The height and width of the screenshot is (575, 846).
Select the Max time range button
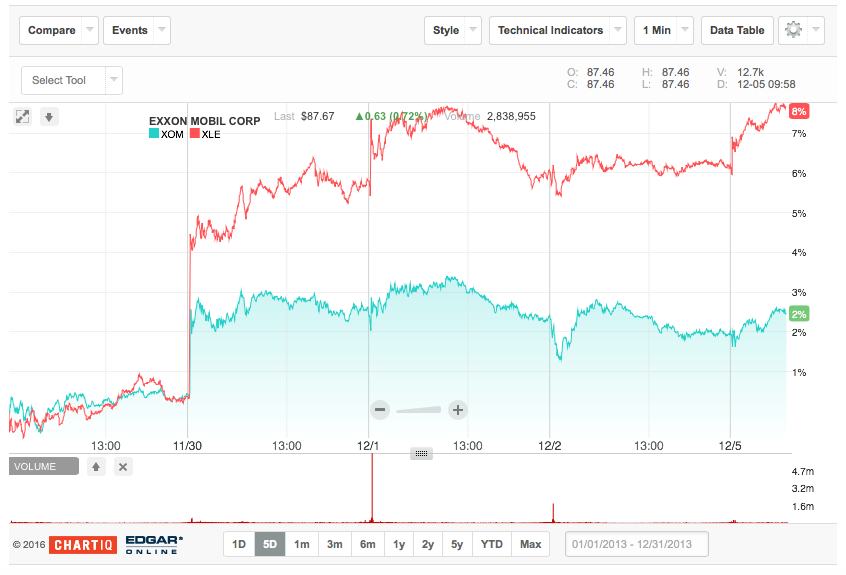tap(530, 544)
